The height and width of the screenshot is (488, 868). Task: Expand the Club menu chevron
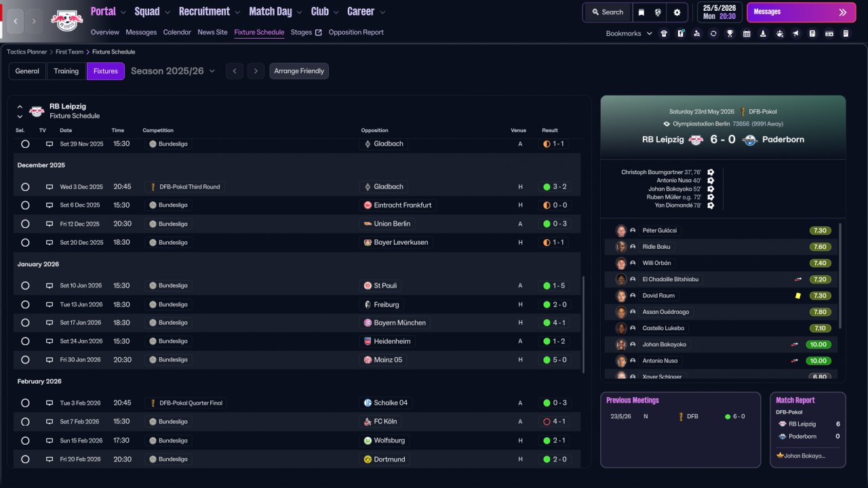336,12
